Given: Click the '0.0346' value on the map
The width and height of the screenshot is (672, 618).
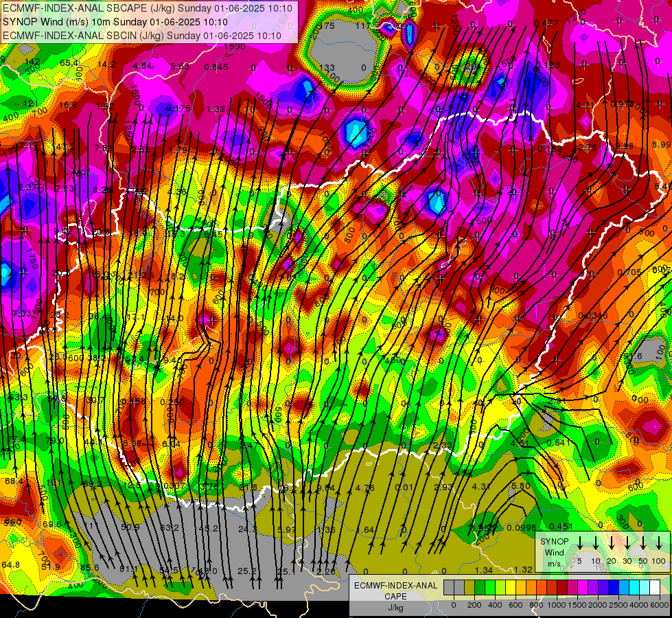Looking at the screenshot, I should point(592,316).
